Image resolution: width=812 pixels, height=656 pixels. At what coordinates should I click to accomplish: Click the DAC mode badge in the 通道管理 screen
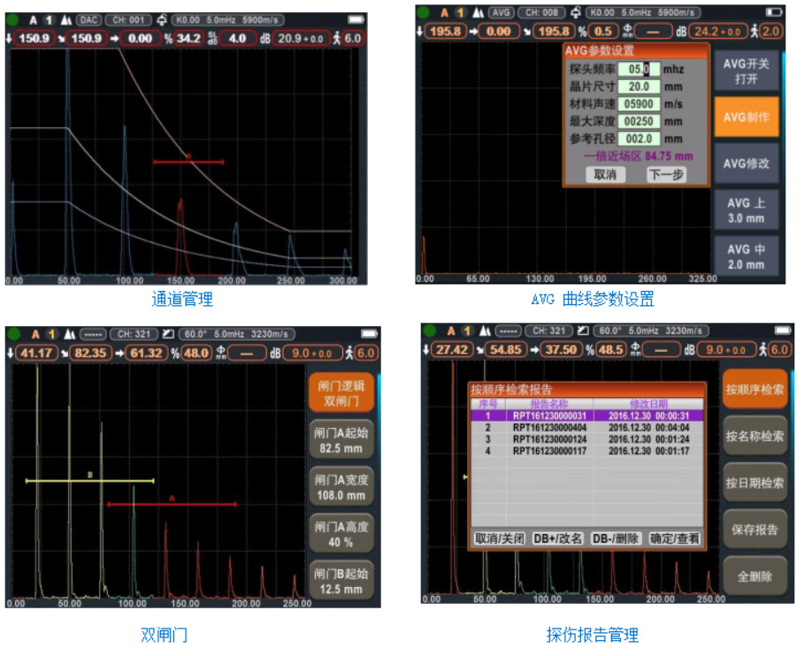(88, 20)
